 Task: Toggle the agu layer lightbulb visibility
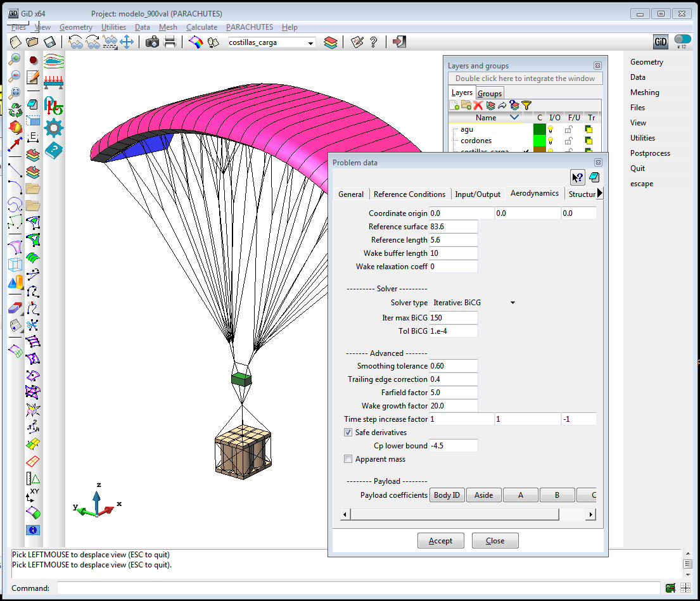coord(551,129)
